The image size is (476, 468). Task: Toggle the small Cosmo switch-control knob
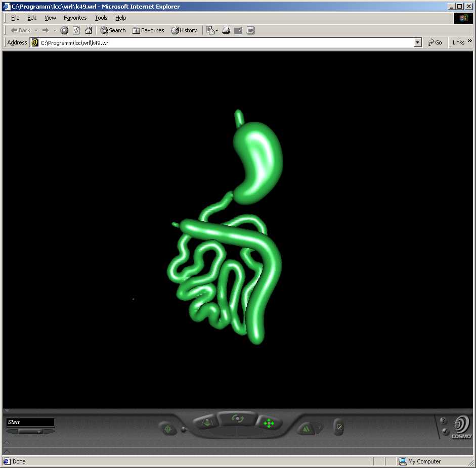[x=183, y=429]
